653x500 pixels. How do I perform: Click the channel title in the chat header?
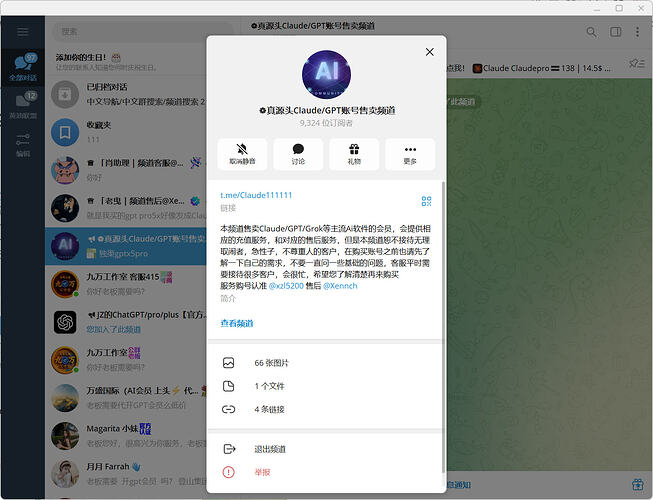point(313,26)
